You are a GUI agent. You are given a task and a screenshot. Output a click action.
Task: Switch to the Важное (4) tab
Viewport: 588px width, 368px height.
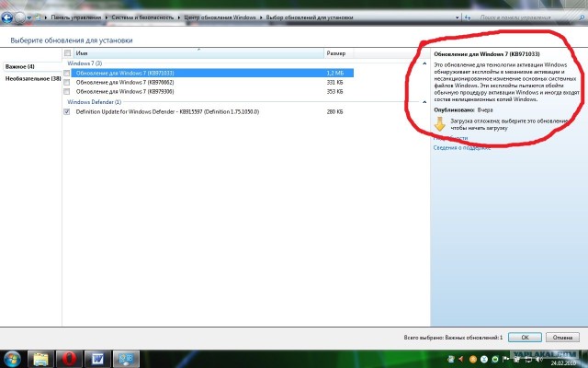click(x=20, y=66)
